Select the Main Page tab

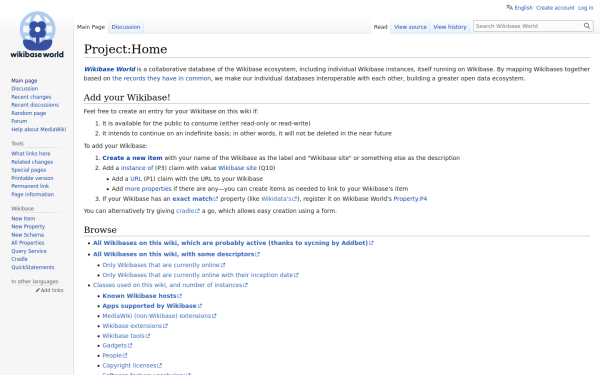91,27
